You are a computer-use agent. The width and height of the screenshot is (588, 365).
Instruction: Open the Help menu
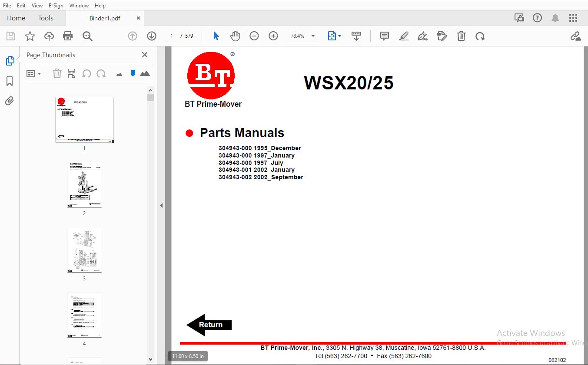pyautogui.click(x=100, y=6)
